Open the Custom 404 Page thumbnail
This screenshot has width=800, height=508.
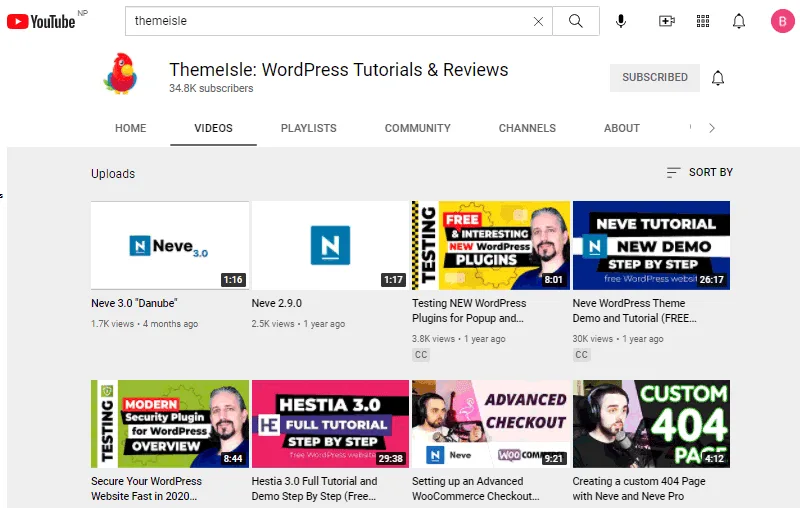[652, 424]
